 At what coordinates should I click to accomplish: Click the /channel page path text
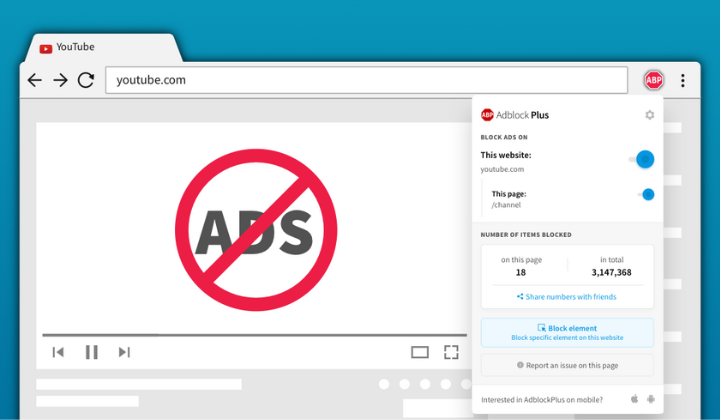point(506,205)
